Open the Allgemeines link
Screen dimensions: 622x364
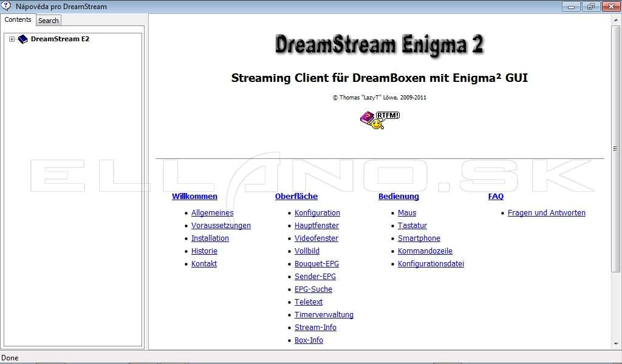(212, 213)
